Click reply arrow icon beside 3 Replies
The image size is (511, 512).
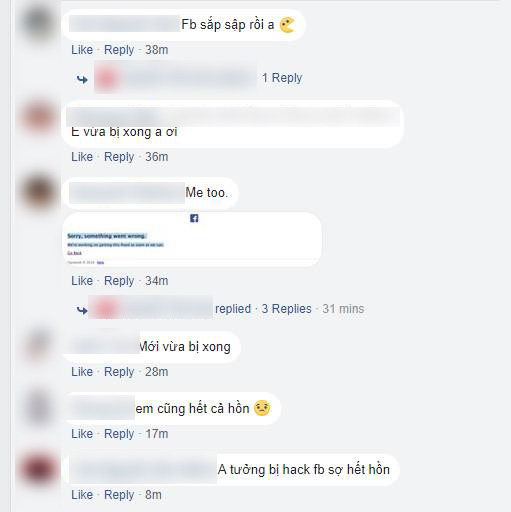pos(82,311)
